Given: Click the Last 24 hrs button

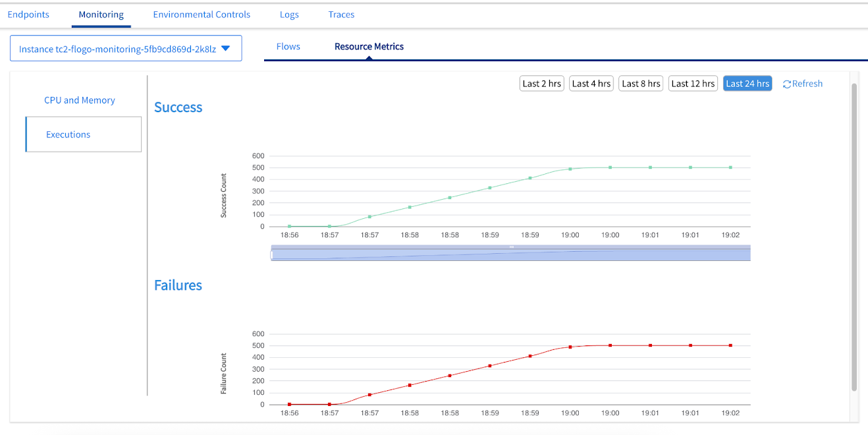Looking at the screenshot, I should click(x=747, y=84).
